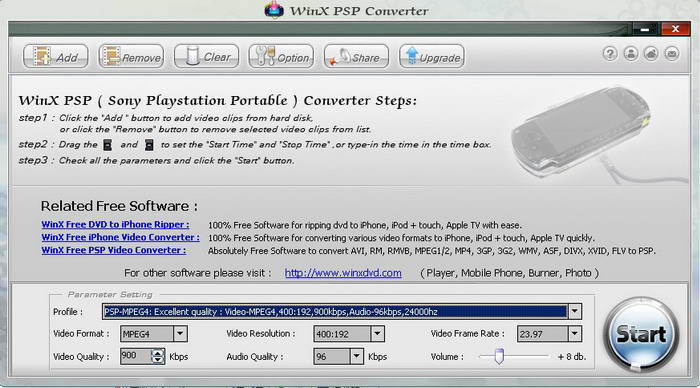Click the 23.97 frame rate value box

click(x=542, y=334)
